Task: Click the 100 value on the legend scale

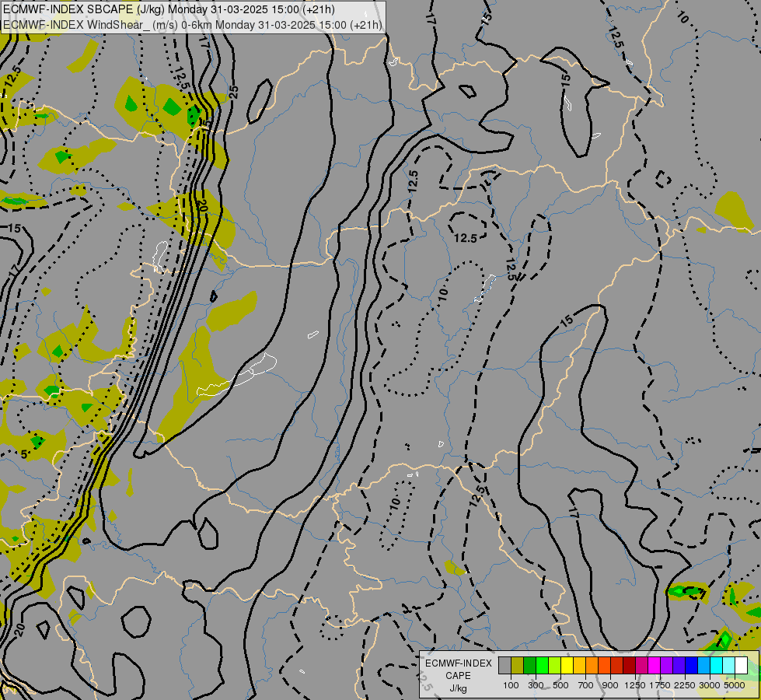Action: pos(511,685)
